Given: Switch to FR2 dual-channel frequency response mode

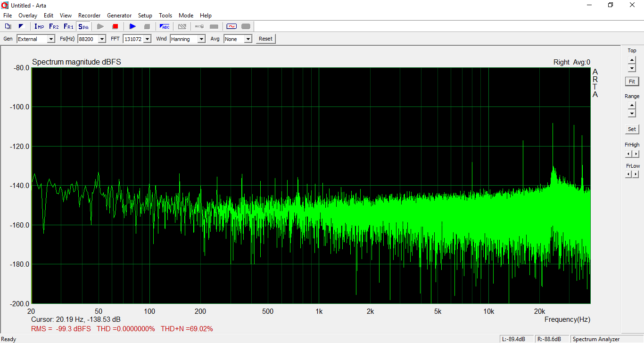Looking at the screenshot, I should click(x=54, y=26).
